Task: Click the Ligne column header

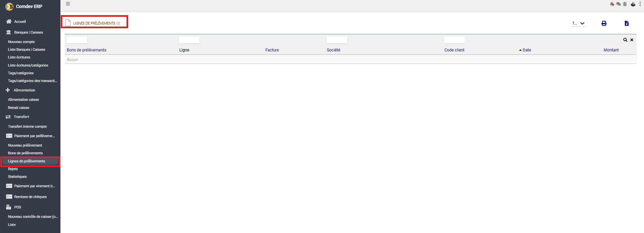Action: click(x=184, y=50)
